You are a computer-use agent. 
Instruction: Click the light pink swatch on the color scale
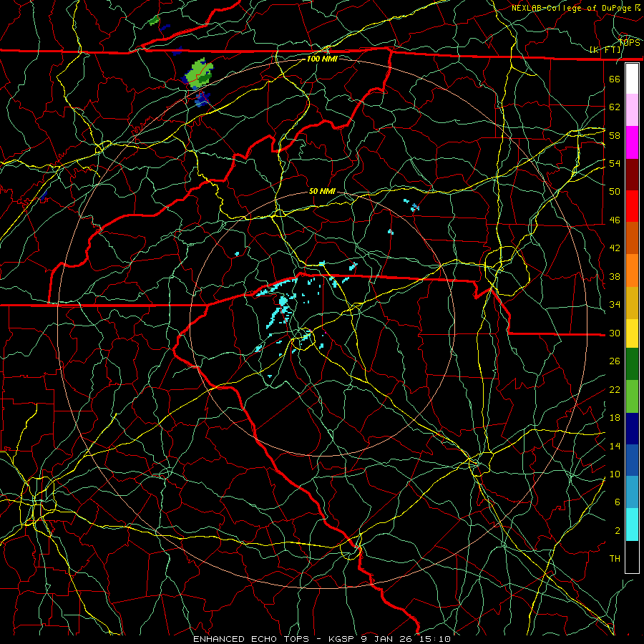pyautogui.click(x=632, y=110)
